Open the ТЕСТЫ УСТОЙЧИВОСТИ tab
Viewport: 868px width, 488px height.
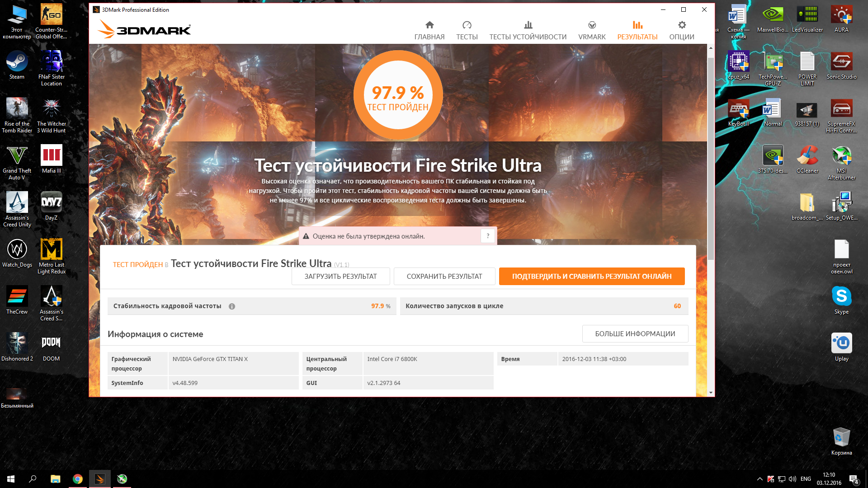pos(528,30)
